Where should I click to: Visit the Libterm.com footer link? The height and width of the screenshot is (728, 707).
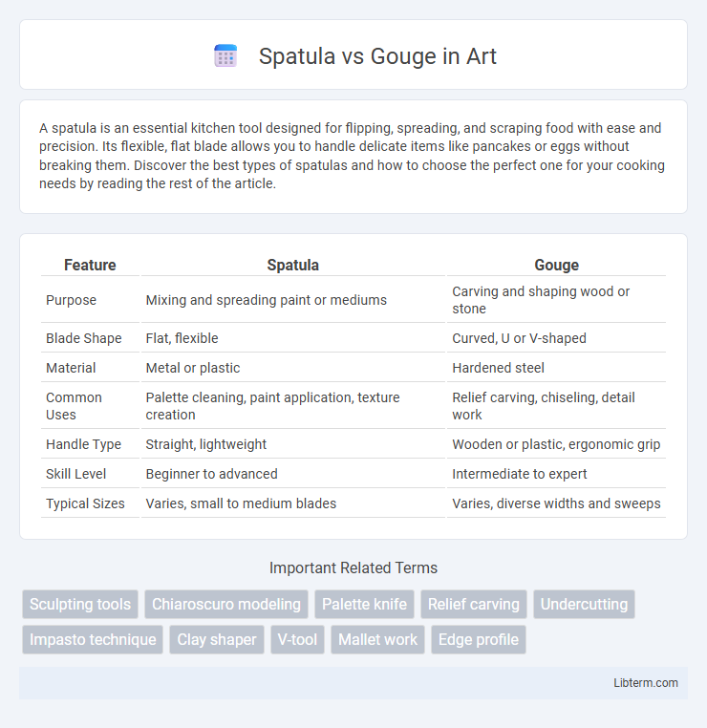pos(646,682)
